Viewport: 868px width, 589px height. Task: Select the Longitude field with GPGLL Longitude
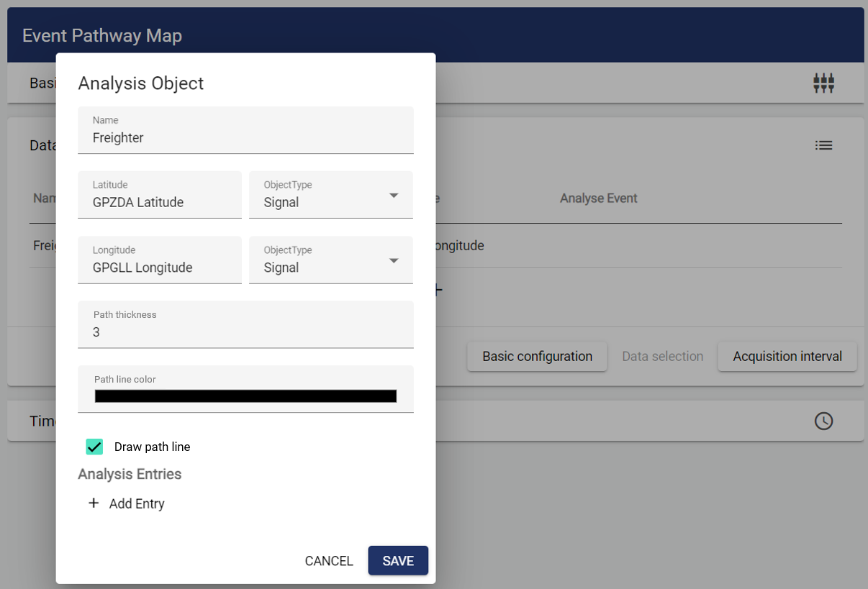coord(160,268)
